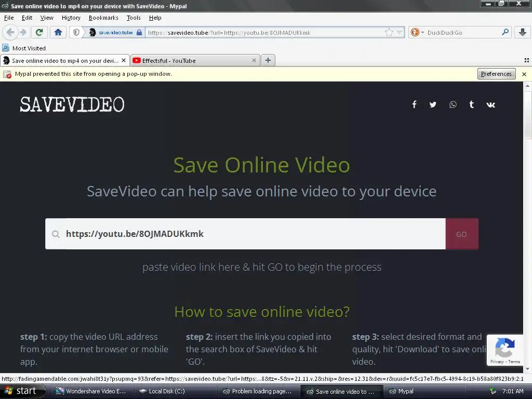Click the video URL input field
Viewport: 532px width, 399px height.
(245, 234)
